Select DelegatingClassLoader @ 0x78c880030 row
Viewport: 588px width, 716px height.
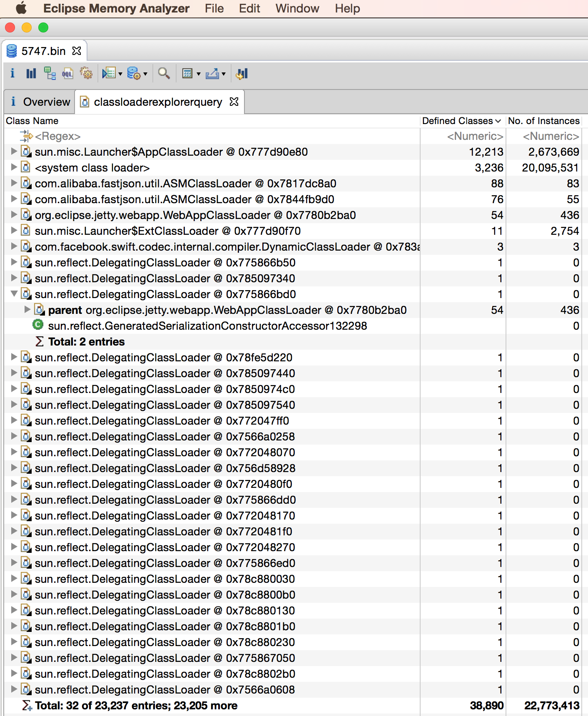tap(293, 579)
